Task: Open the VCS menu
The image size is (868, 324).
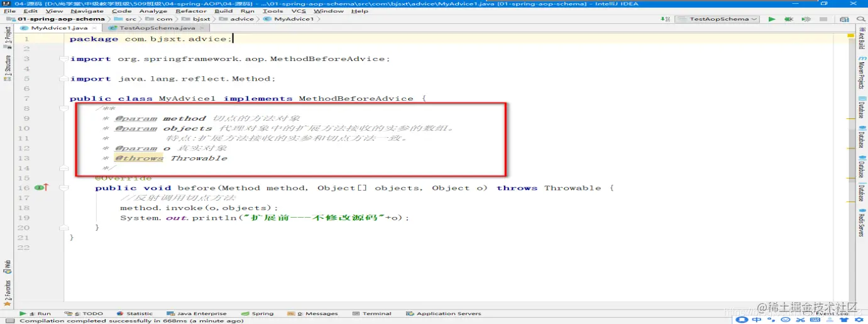Action: point(299,11)
